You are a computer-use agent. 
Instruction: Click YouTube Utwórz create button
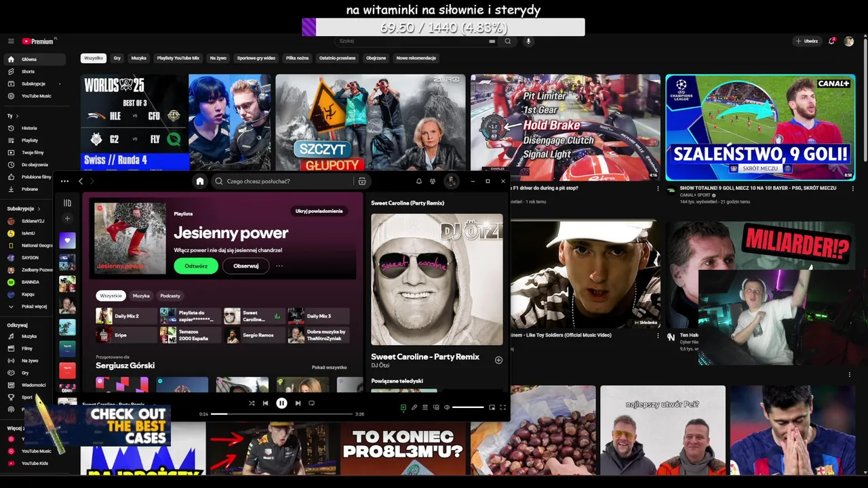click(807, 41)
